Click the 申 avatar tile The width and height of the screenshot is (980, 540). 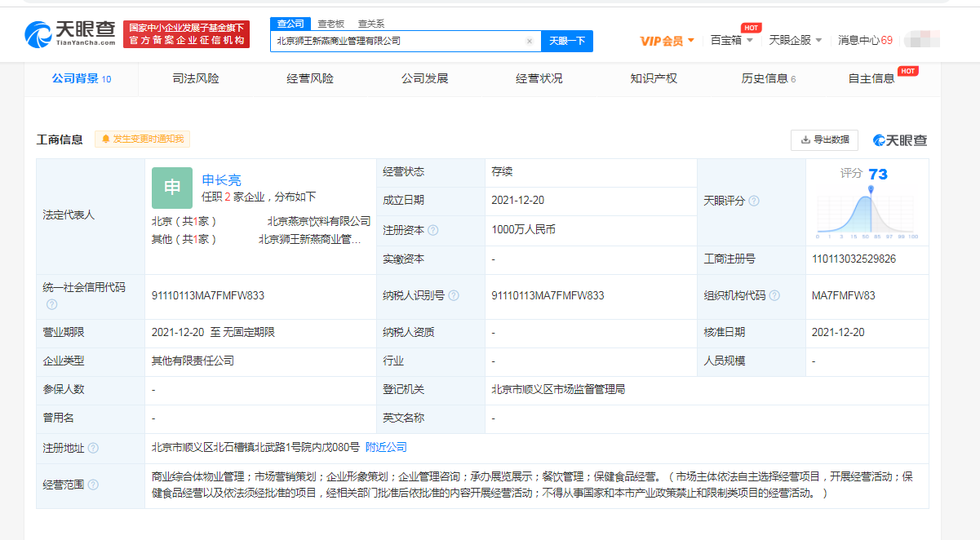click(x=172, y=188)
